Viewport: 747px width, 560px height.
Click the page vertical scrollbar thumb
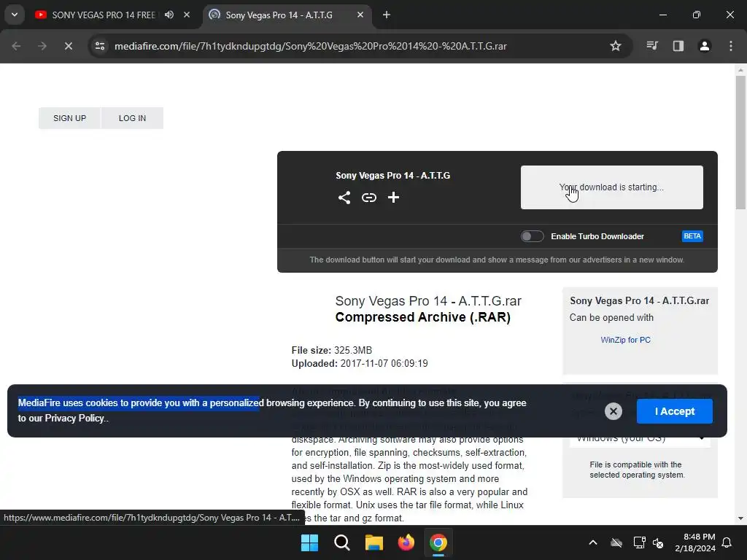tap(740, 142)
